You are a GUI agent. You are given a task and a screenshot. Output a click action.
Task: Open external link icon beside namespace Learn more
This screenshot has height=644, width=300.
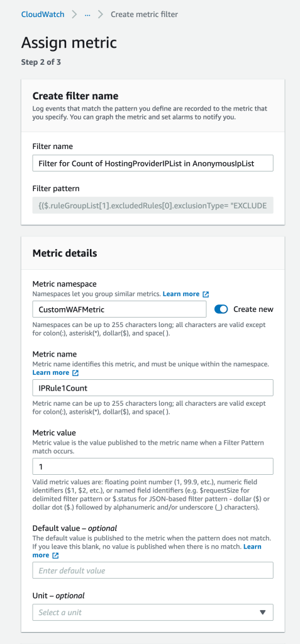click(x=206, y=294)
